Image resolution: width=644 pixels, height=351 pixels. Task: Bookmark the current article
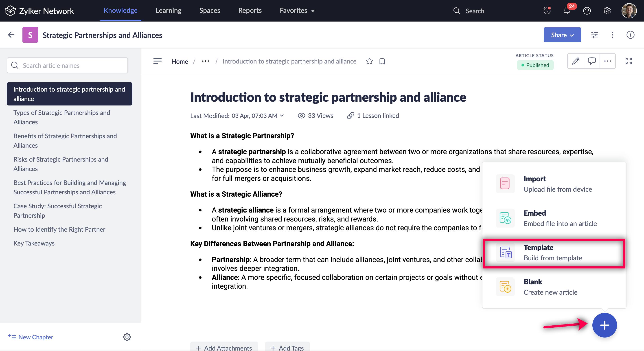click(x=382, y=61)
